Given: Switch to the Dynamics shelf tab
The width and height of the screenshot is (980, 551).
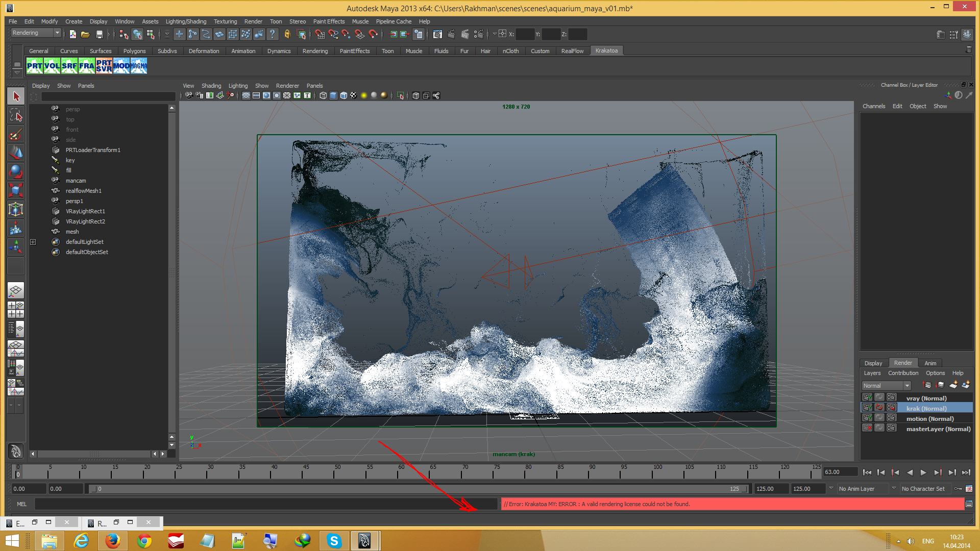Looking at the screenshot, I should click(x=279, y=51).
